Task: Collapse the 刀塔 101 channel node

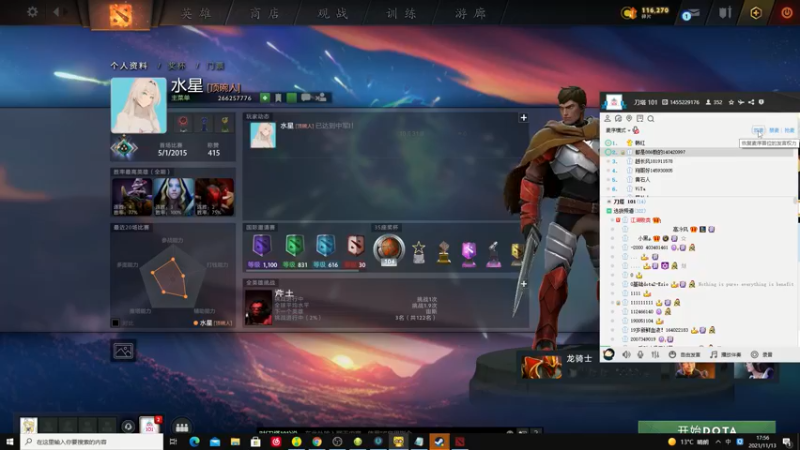Action: [609, 202]
